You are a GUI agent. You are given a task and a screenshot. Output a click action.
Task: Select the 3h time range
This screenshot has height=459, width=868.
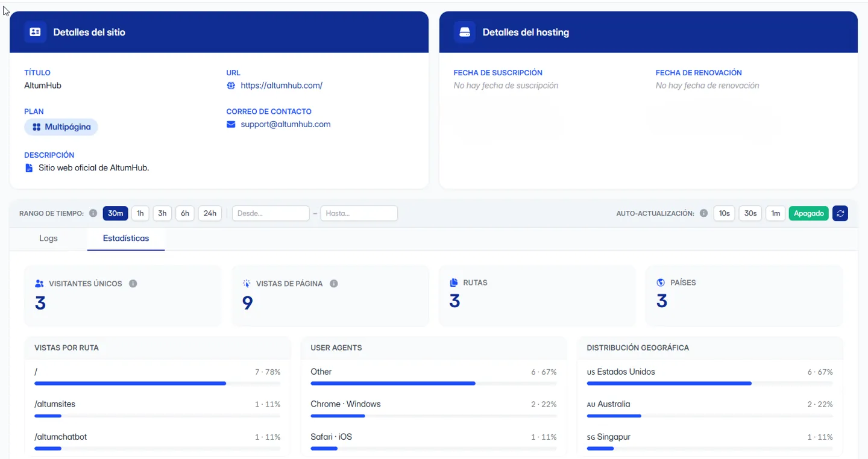163,213
